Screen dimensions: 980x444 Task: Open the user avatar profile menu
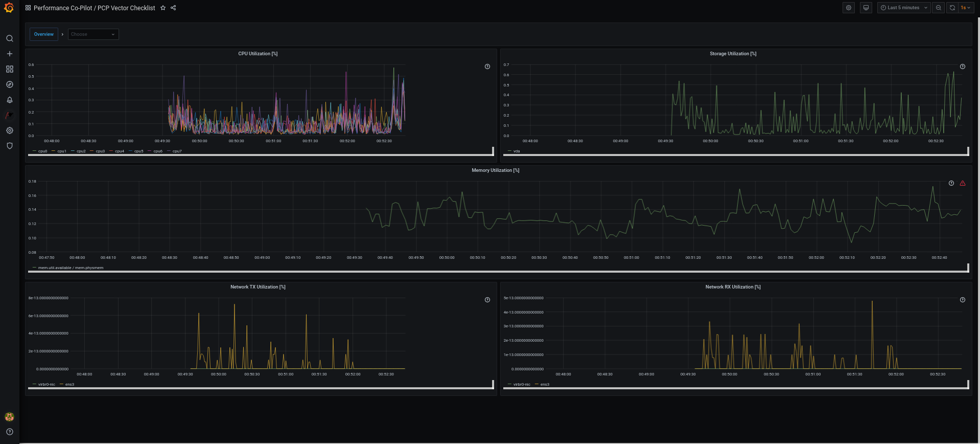click(x=9, y=416)
